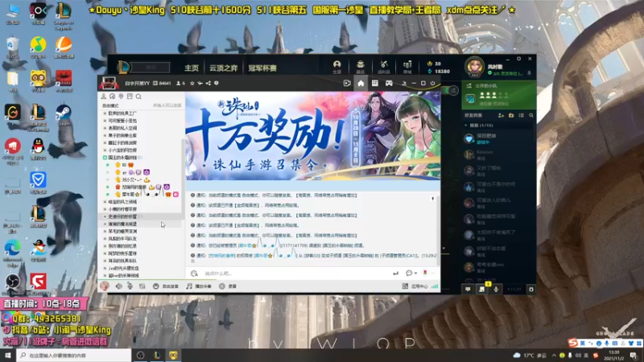644x362 pixels.
Task: Open the loot icon in League client nav
Action: click(x=384, y=67)
